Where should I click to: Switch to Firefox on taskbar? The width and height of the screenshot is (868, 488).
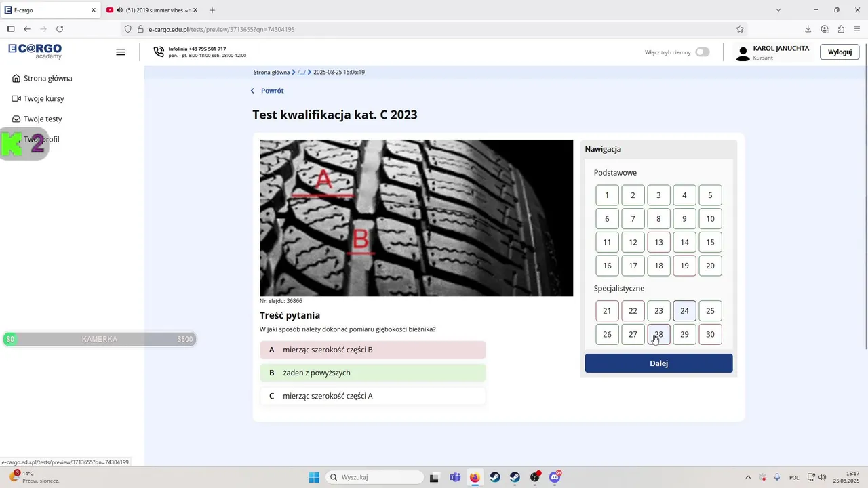point(475,477)
